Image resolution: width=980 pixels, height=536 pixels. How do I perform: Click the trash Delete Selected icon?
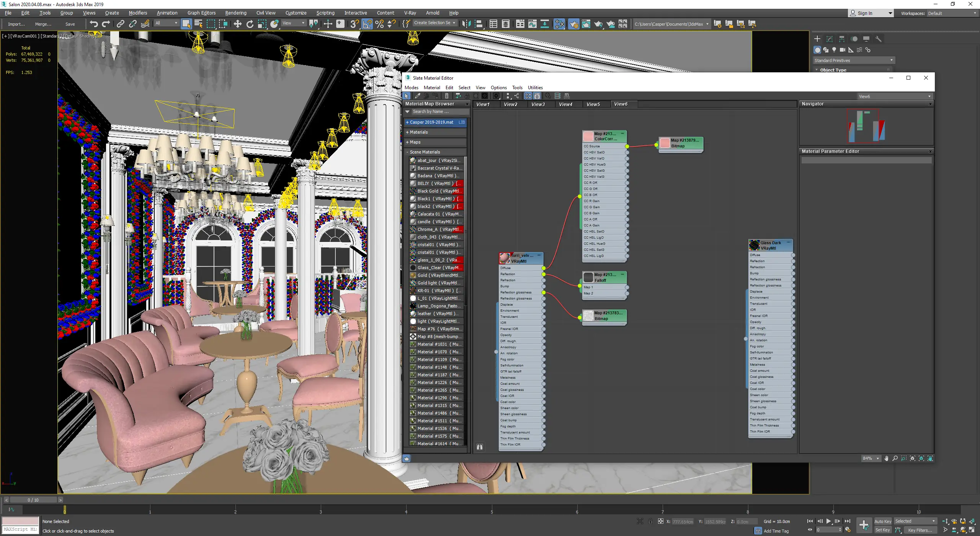(x=446, y=96)
